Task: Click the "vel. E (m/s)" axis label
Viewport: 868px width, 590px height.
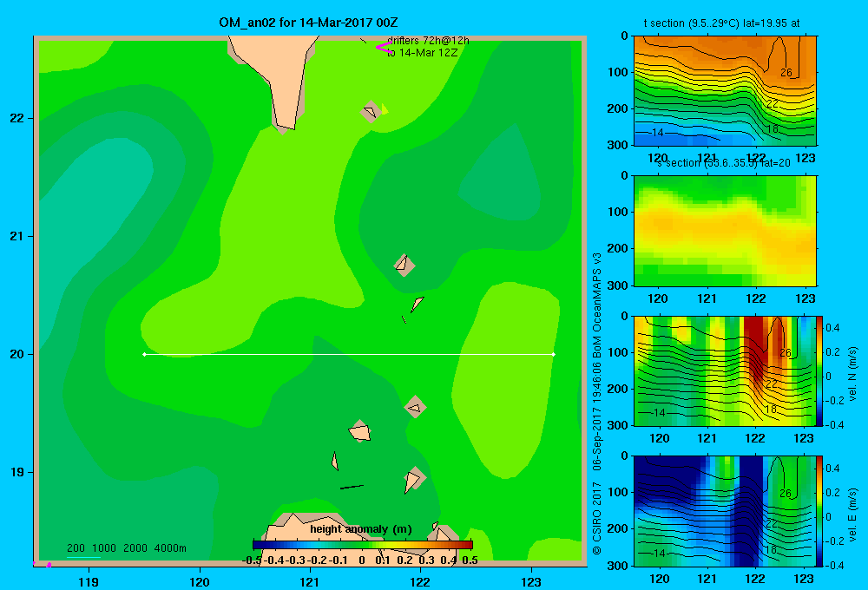Action: pyautogui.click(x=852, y=515)
